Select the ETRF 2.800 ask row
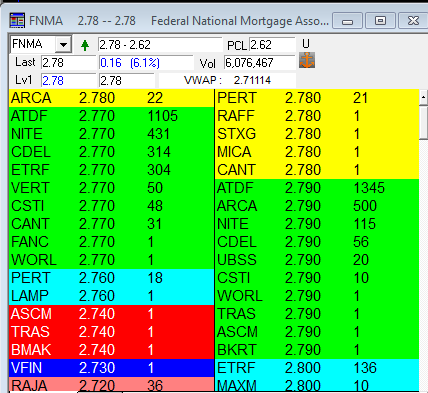 click(x=317, y=368)
